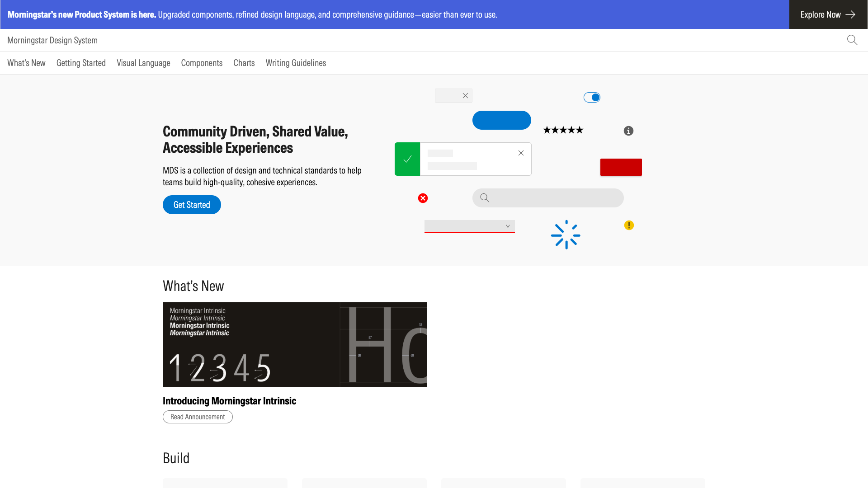Open the Visual Language navigation item

[143, 63]
